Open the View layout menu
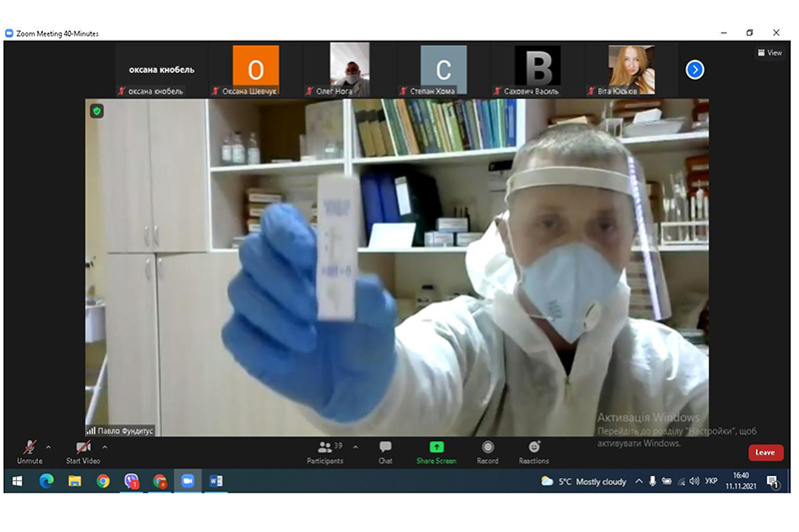799x532 pixels. pyautogui.click(x=769, y=53)
